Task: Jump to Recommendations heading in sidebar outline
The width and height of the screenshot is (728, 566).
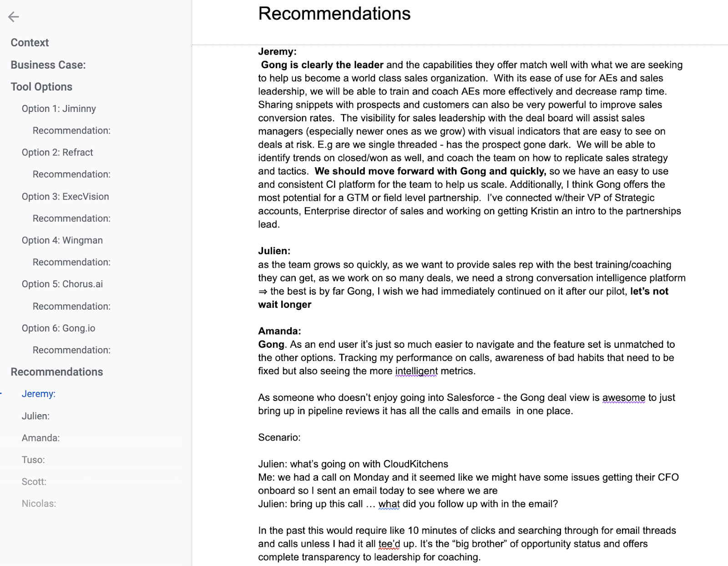Action: (57, 372)
